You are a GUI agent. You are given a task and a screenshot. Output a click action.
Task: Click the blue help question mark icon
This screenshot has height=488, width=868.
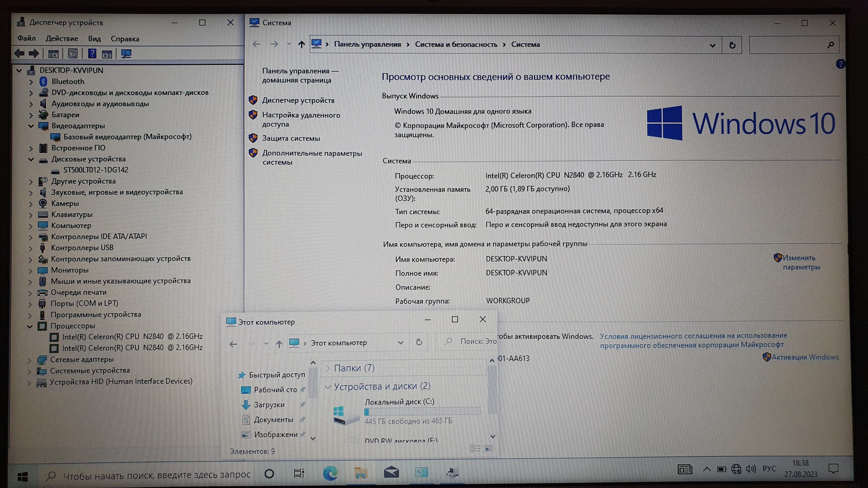click(840, 64)
